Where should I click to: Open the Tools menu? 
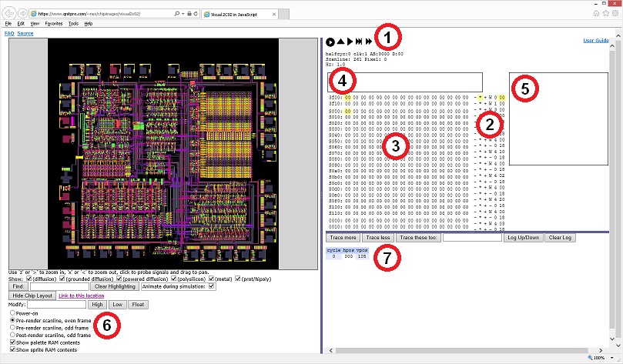[x=73, y=23]
